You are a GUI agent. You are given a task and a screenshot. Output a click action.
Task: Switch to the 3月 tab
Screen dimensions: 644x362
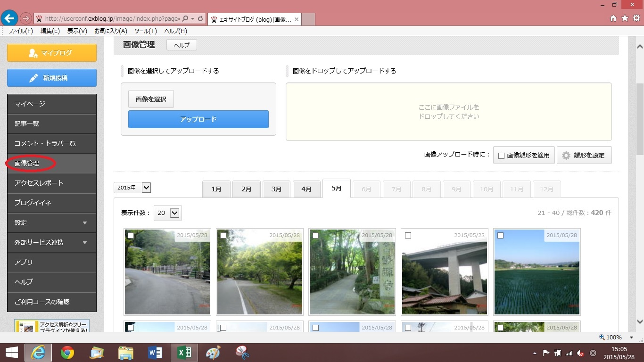pos(277,189)
